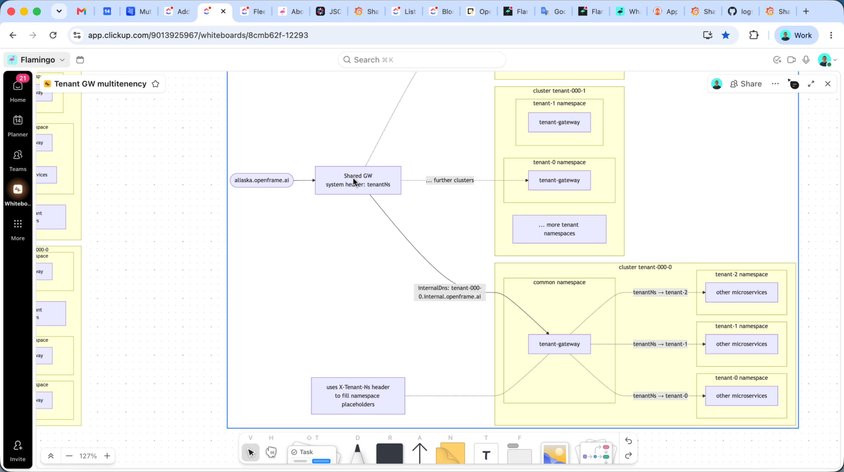This screenshot has width=844, height=472.
Task: Reload the current page
Action: [x=53, y=35]
